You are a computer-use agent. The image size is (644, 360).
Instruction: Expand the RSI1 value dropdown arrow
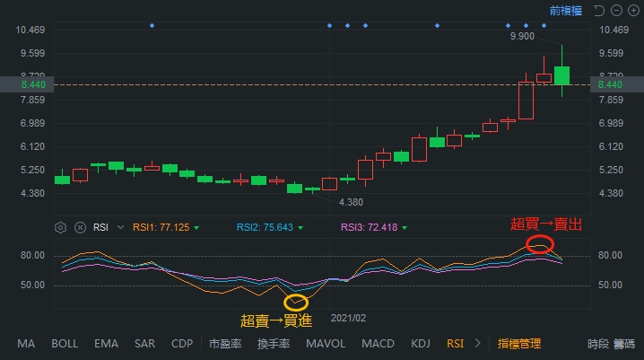pos(196,228)
